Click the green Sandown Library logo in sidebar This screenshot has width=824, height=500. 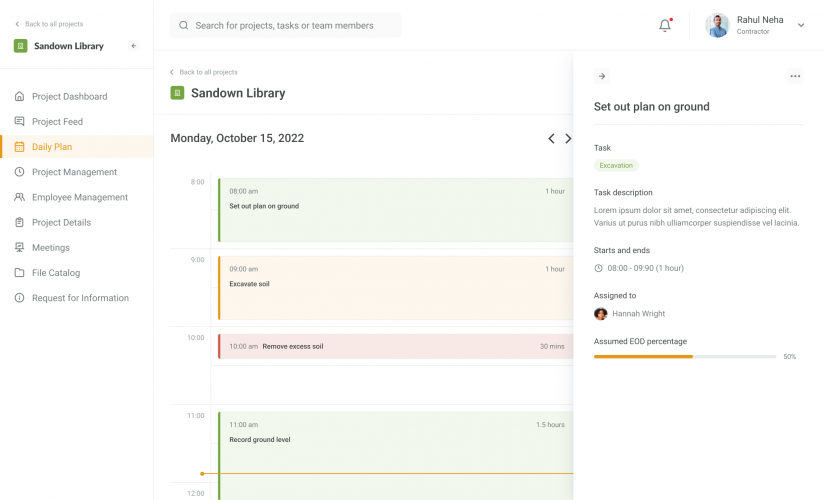click(20, 46)
